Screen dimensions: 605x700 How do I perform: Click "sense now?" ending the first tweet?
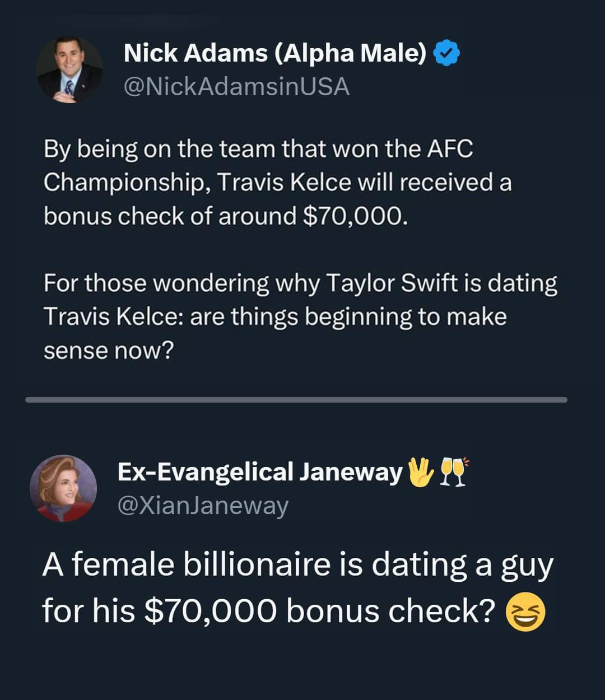109,351
